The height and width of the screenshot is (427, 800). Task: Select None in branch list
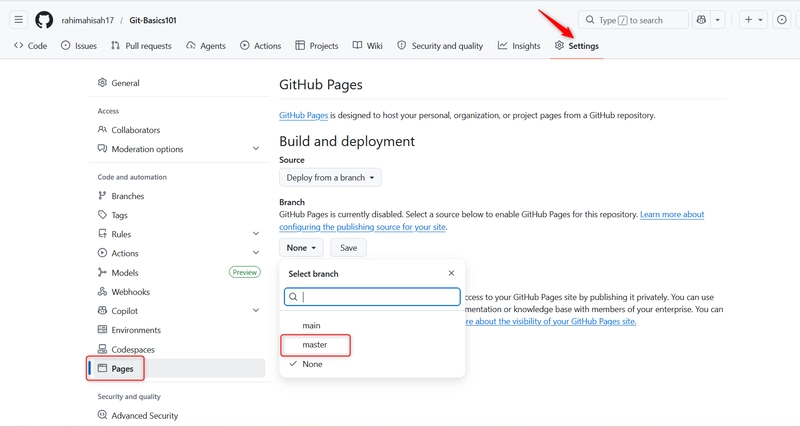pos(372,364)
